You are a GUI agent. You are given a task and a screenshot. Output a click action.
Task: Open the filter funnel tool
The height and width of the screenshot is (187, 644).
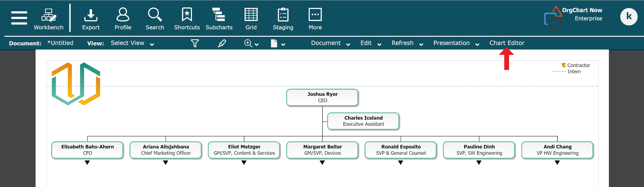[x=195, y=43]
